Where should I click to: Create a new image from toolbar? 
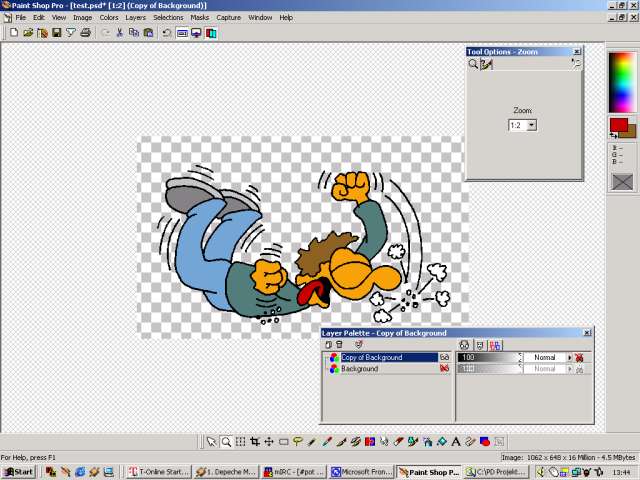pos(13,33)
